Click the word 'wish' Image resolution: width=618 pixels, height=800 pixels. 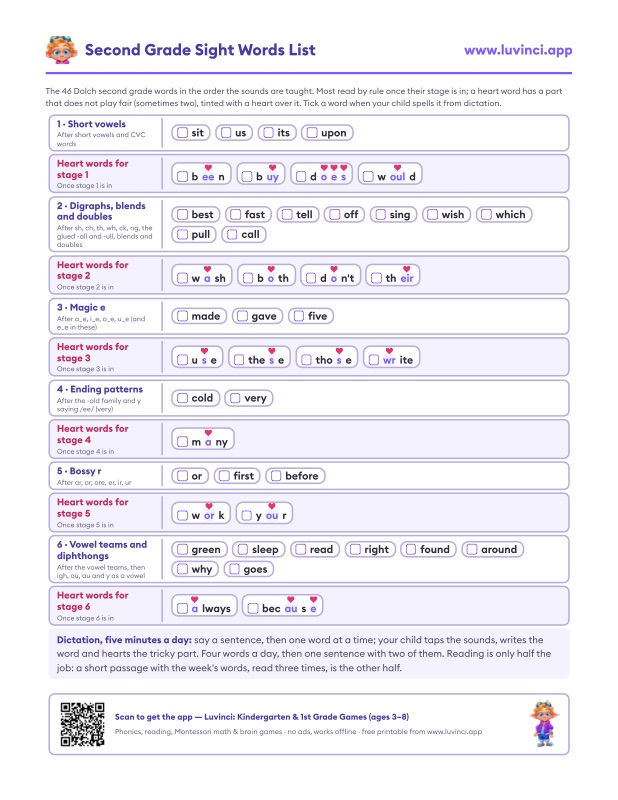click(453, 214)
